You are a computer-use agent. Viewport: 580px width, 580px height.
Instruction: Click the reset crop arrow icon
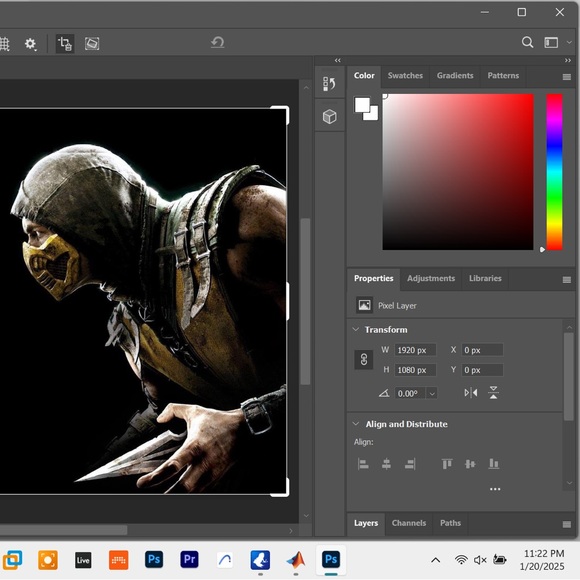pyautogui.click(x=218, y=42)
